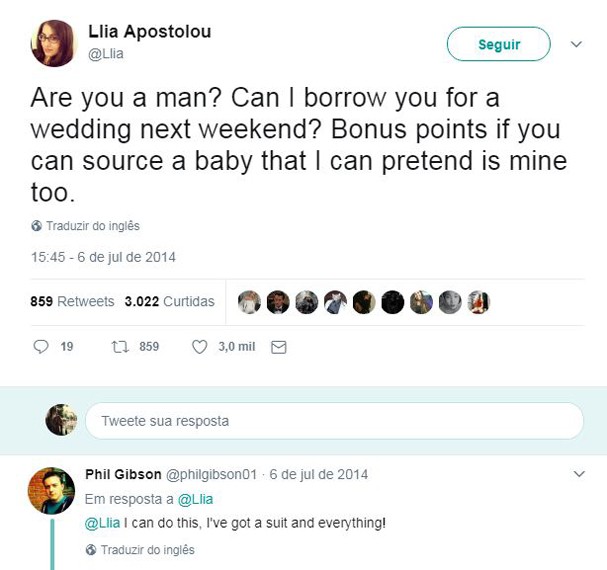This screenshot has width=607, height=570.
Task: Click into the Tweete sua resposta field
Action: (334, 421)
